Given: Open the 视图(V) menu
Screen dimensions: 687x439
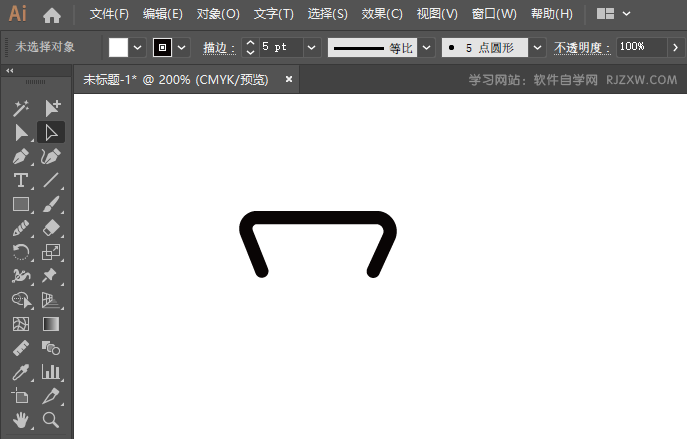Looking at the screenshot, I should pos(437,14).
